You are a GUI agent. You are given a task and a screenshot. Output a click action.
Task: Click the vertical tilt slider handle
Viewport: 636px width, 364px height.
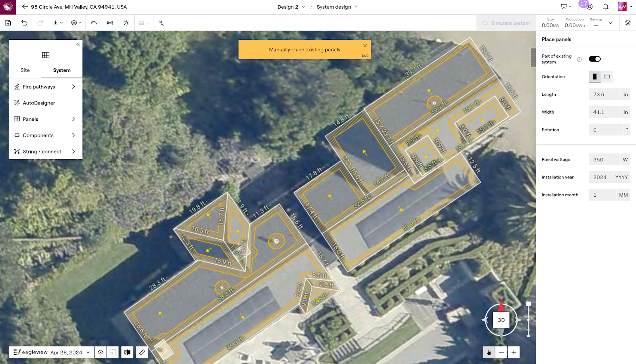528,304
